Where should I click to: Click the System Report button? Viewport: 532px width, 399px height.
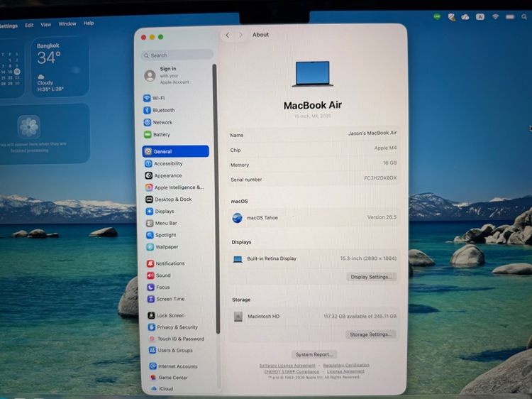pyautogui.click(x=314, y=354)
